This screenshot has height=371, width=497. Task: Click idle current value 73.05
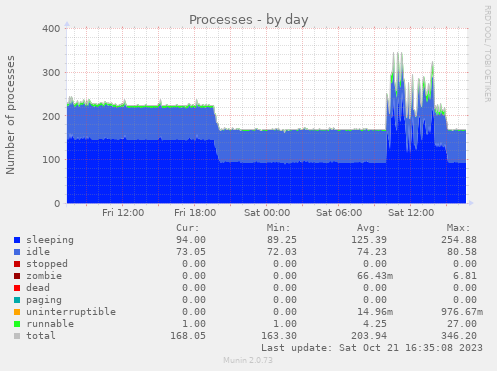point(191,252)
